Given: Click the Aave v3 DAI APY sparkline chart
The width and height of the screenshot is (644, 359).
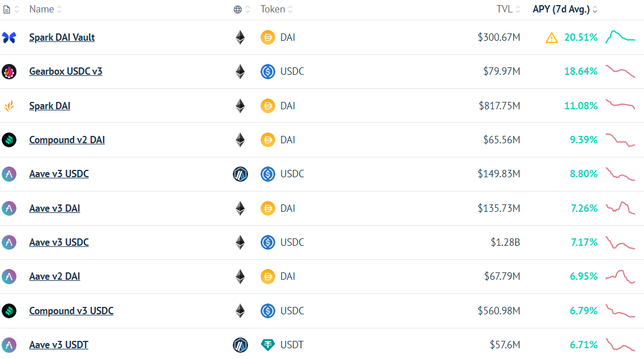Looking at the screenshot, I should tap(620, 208).
